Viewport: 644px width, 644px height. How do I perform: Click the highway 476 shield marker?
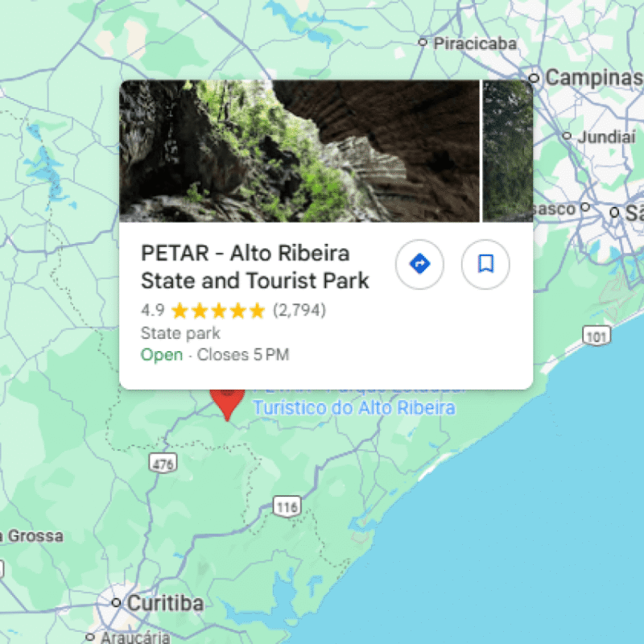pos(163,464)
